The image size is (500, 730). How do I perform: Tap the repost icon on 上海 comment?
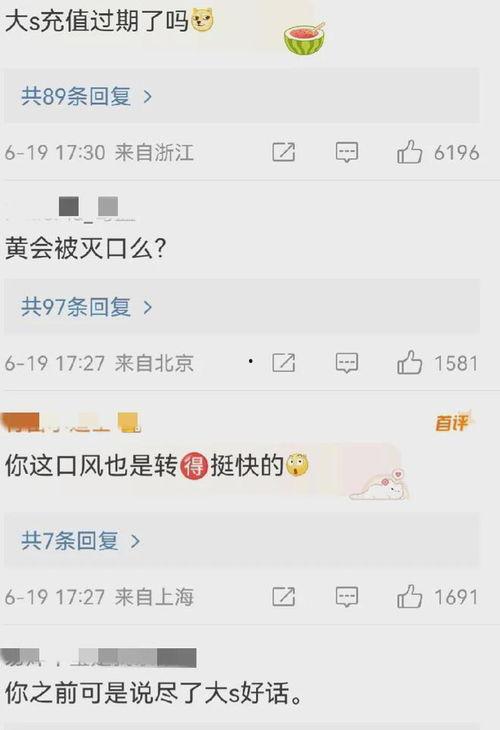click(x=284, y=596)
